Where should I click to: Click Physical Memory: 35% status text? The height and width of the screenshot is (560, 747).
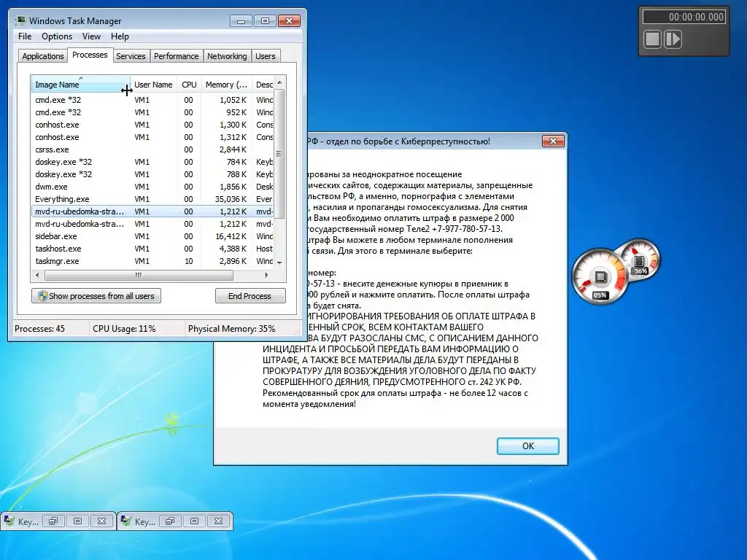point(231,329)
